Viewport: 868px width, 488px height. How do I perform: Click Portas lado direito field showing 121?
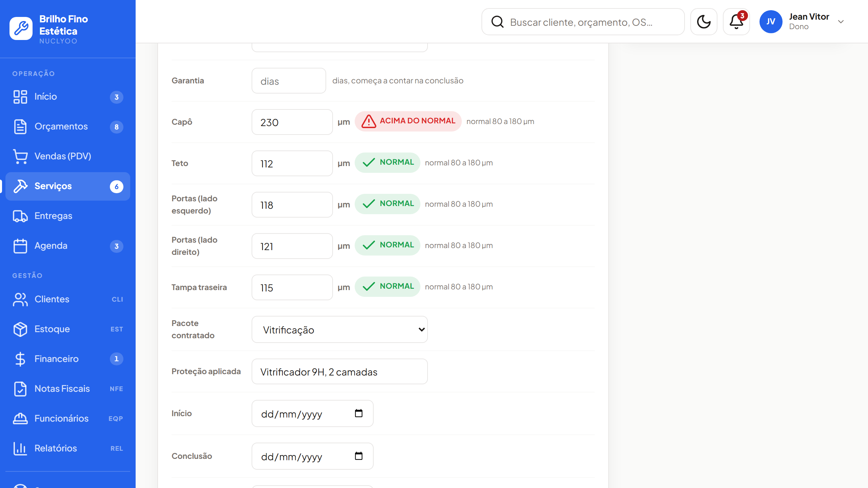[292, 246]
